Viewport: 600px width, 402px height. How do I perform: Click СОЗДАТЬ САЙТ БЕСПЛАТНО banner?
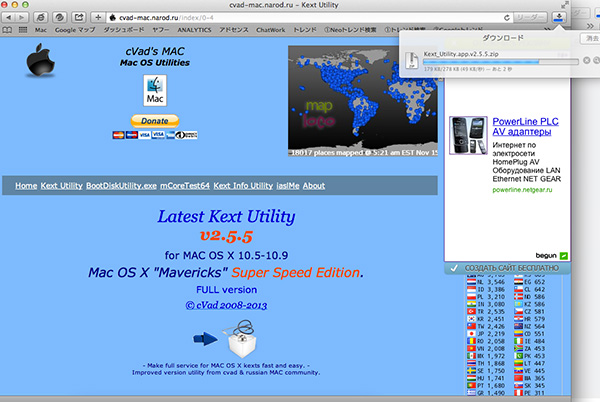(x=507, y=268)
